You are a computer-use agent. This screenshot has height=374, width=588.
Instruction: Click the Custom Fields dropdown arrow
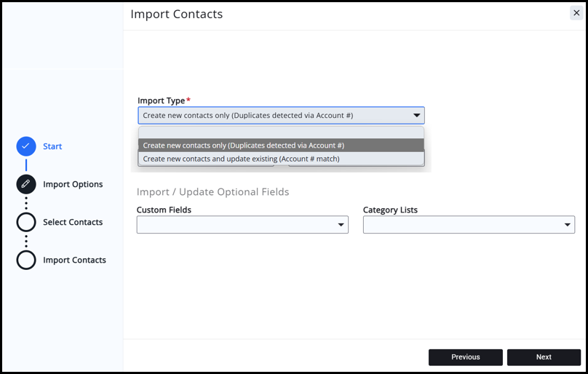click(341, 226)
